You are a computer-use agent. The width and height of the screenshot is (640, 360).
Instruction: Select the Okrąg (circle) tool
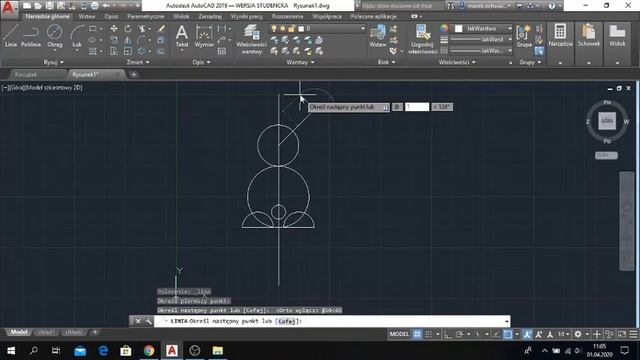pos(54,36)
